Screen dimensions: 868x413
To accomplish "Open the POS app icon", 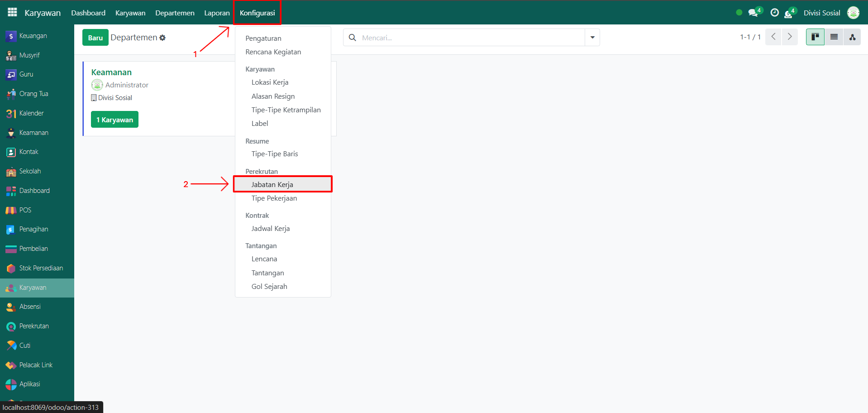I will click(x=11, y=210).
